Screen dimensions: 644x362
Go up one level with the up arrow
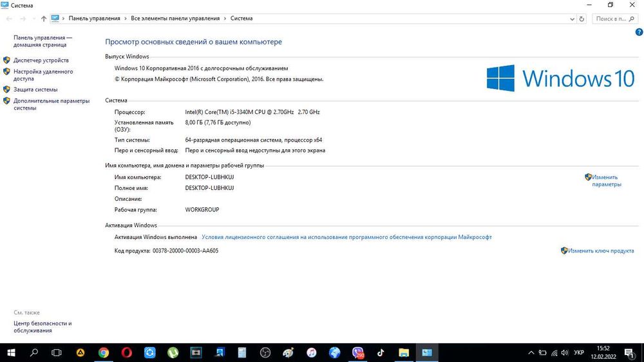pos(44,19)
